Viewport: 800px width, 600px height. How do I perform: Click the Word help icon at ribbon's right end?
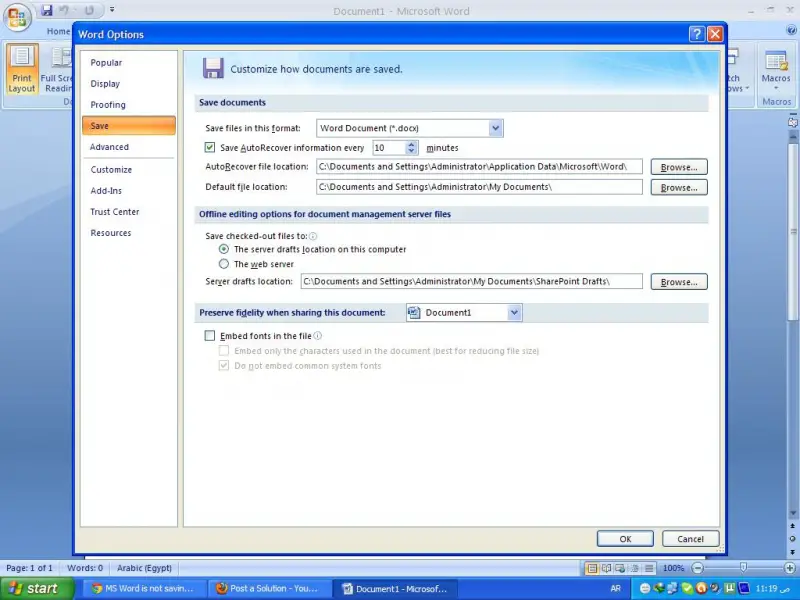pyautogui.click(x=791, y=31)
